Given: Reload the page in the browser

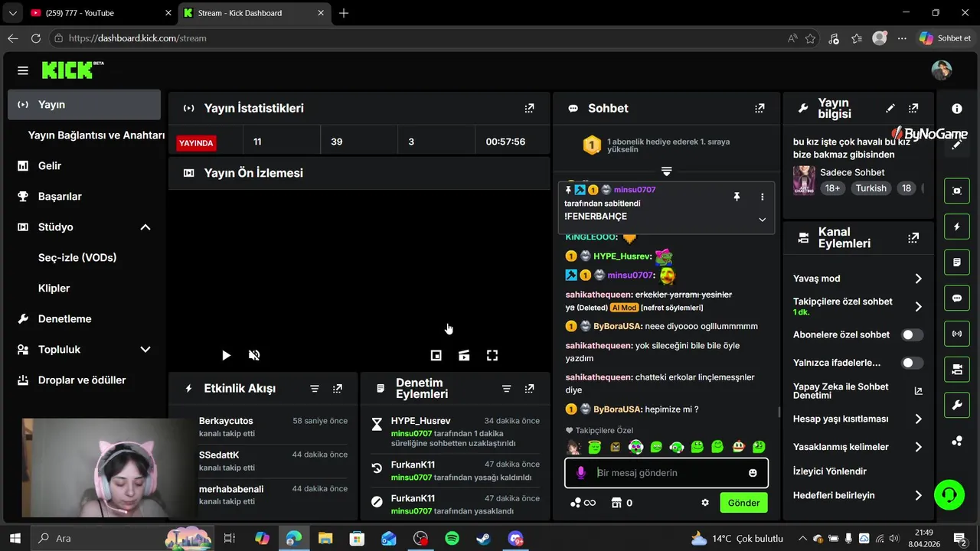Looking at the screenshot, I should coord(36,38).
